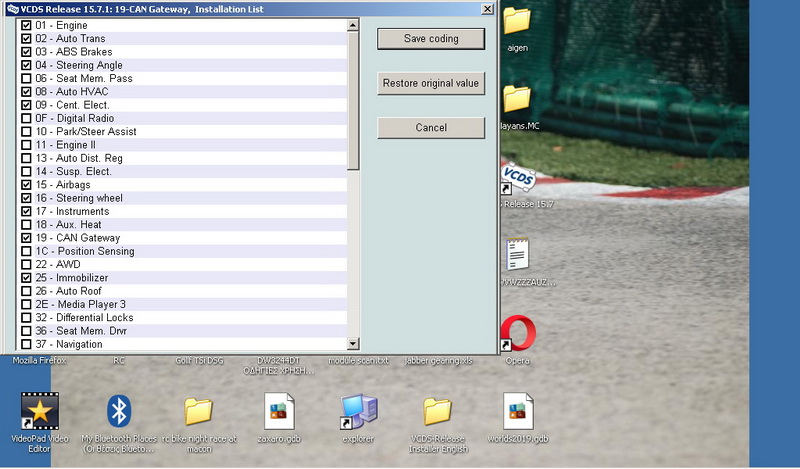Screen dimensions: 800x469
Task: Cancel the Installation List dialog
Action: (431, 128)
